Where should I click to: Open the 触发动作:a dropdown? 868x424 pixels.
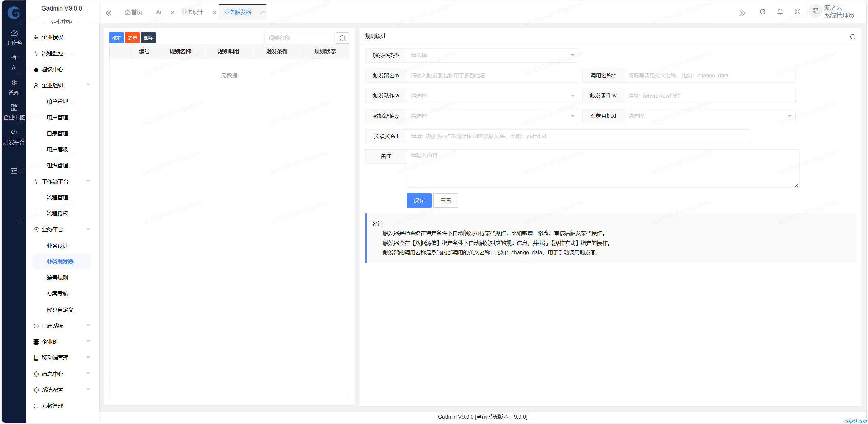click(492, 96)
